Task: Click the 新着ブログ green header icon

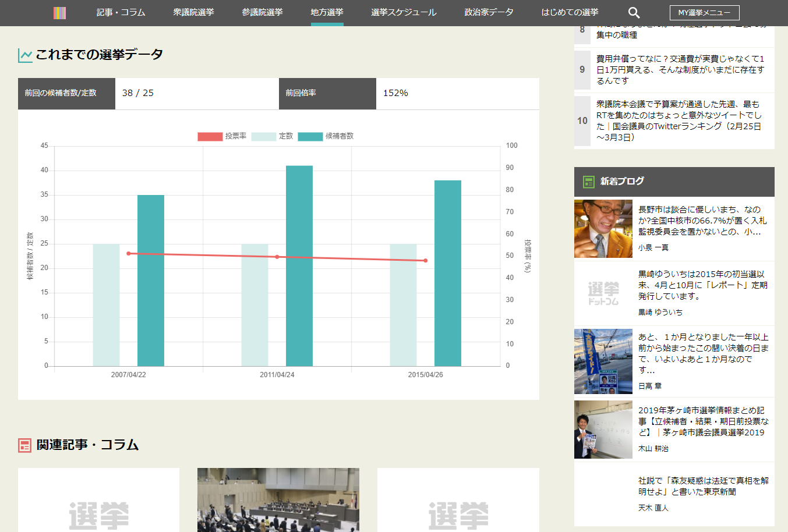Action: tap(588, 182)
